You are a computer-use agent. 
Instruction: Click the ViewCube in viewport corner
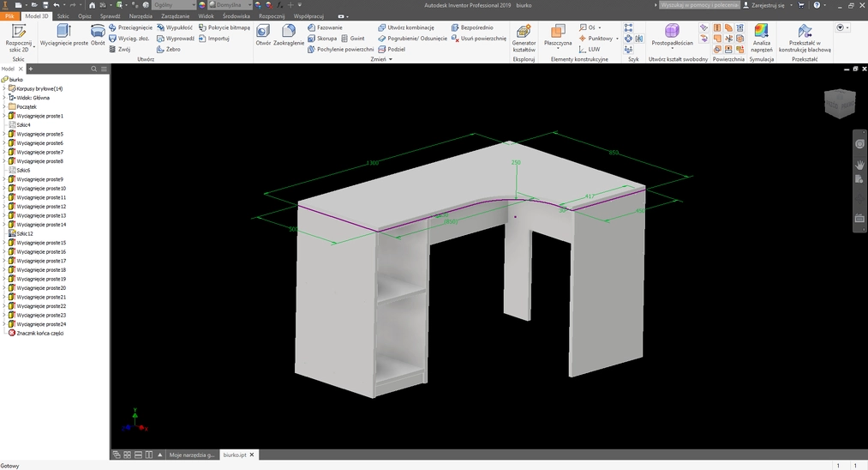tap(840, 103)
